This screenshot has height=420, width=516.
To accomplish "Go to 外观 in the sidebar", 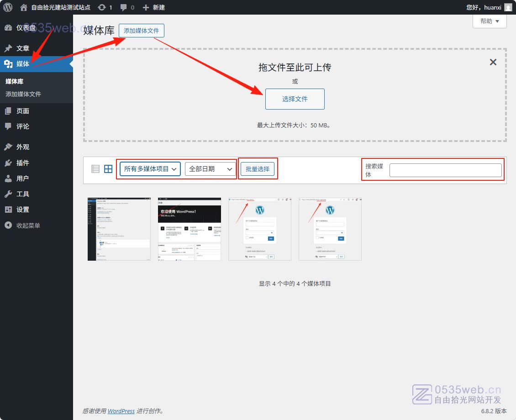I will [22, 147].
